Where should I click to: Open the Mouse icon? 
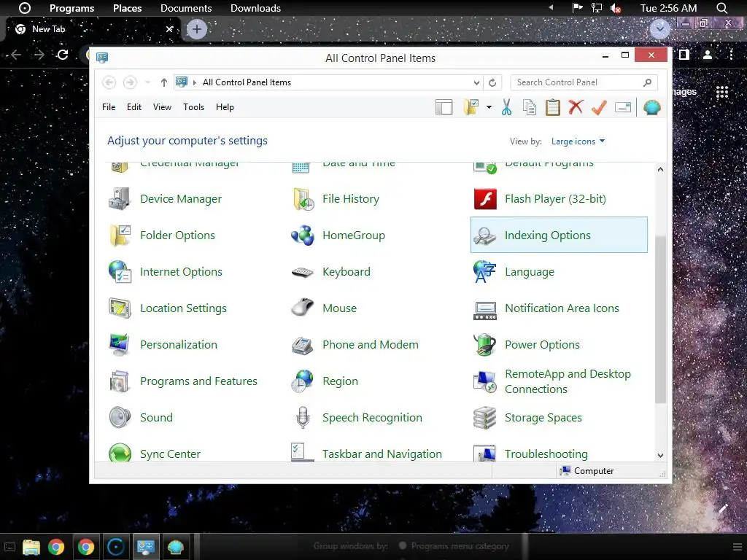(303, 308)
